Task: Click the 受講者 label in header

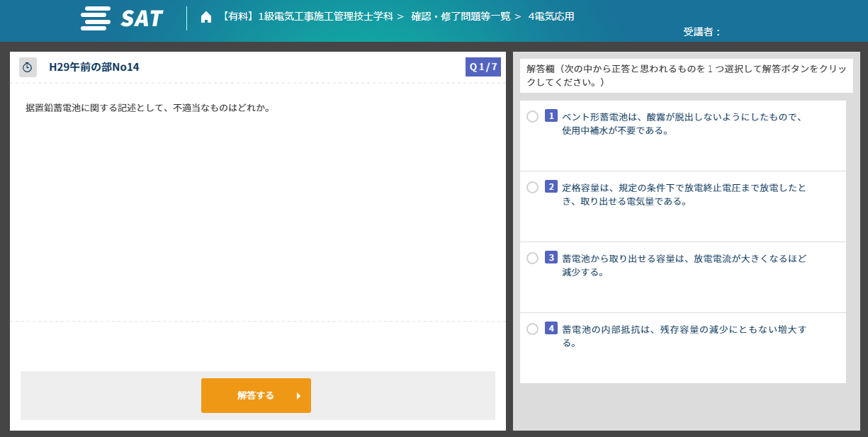Action: [702, 32]
